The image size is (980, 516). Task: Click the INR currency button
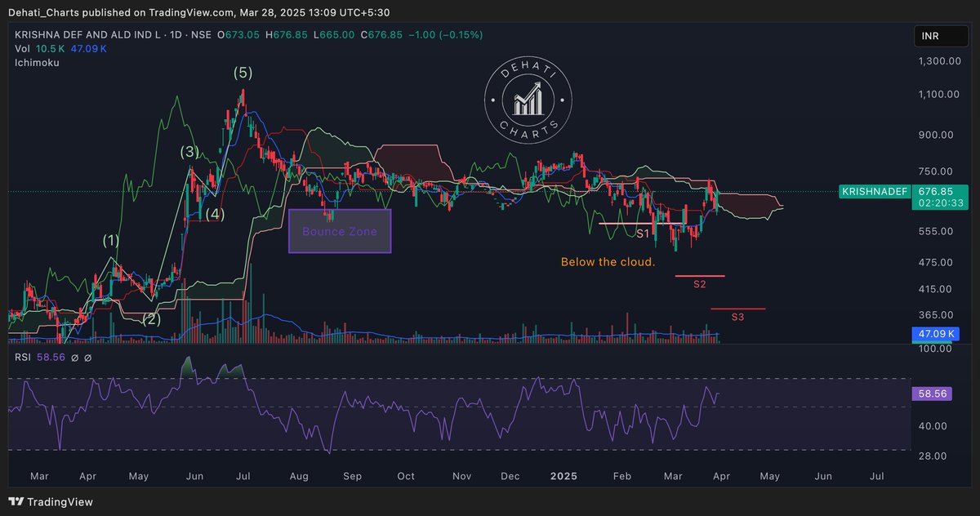pyautogui.click(x=941, y=38)
